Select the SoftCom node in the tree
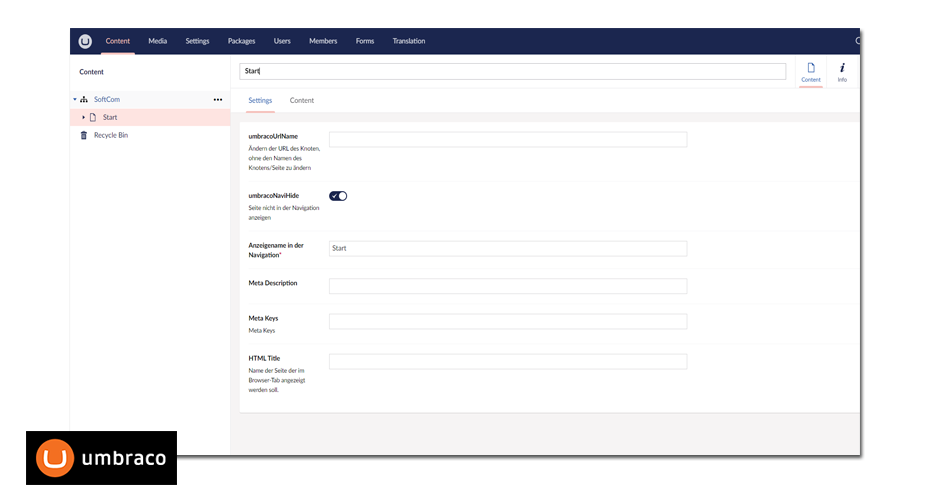930x500 pixels. point(107,100)
